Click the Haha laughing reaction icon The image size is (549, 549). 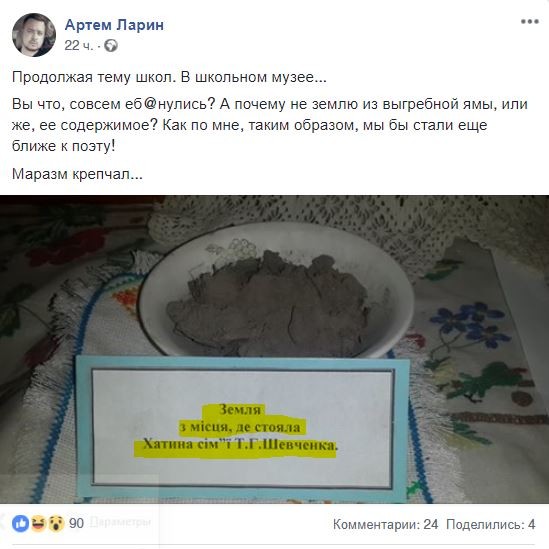coord(38,523)
